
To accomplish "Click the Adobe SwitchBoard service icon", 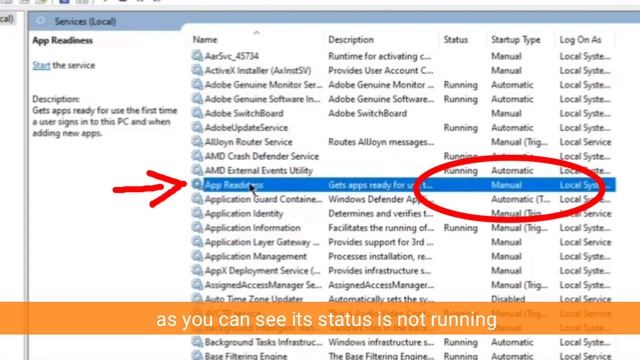I will point(197,113).
